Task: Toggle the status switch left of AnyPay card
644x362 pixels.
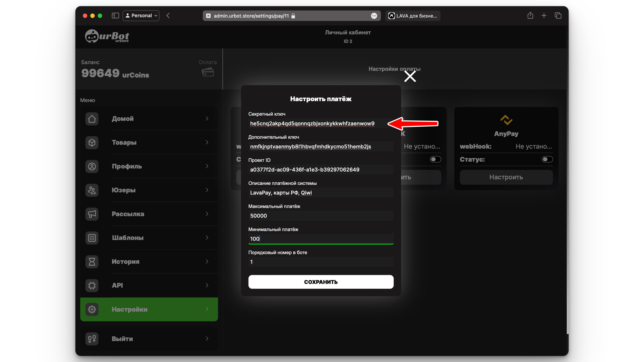Action: (x=435, y=159)
